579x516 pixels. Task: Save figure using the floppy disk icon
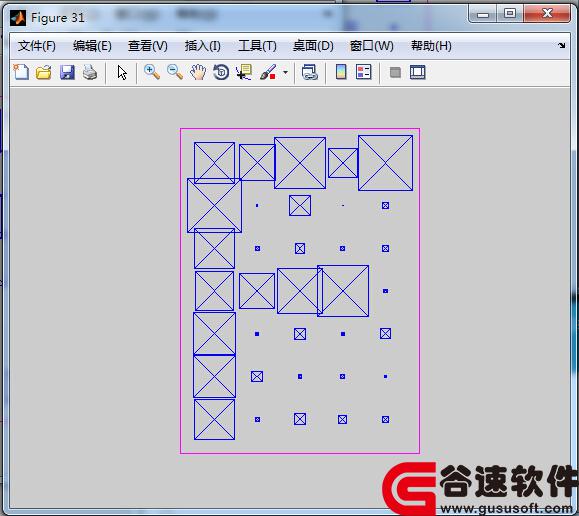[67, 72]
